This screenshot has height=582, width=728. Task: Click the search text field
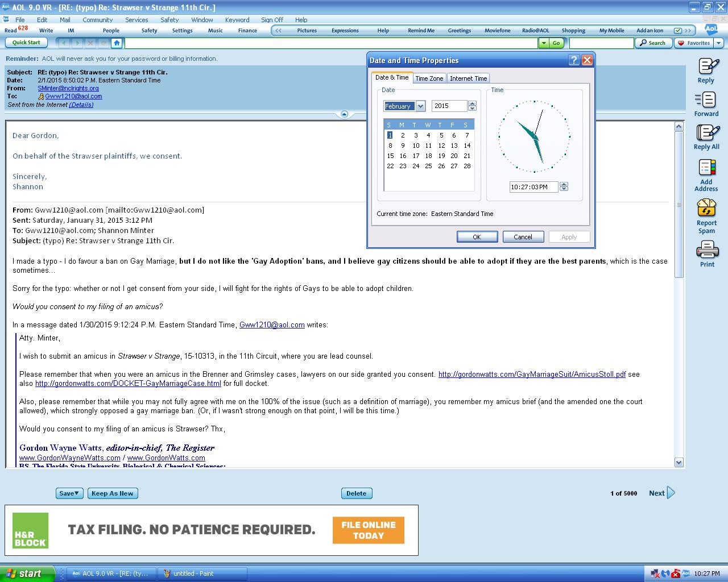coord(601,43)
